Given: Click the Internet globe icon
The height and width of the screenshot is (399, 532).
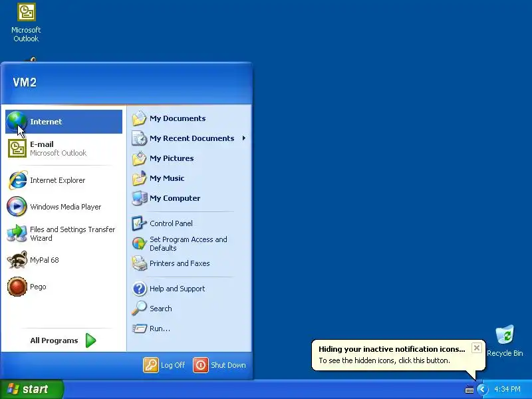Looking at the screenshot, I should click(17, 122).
